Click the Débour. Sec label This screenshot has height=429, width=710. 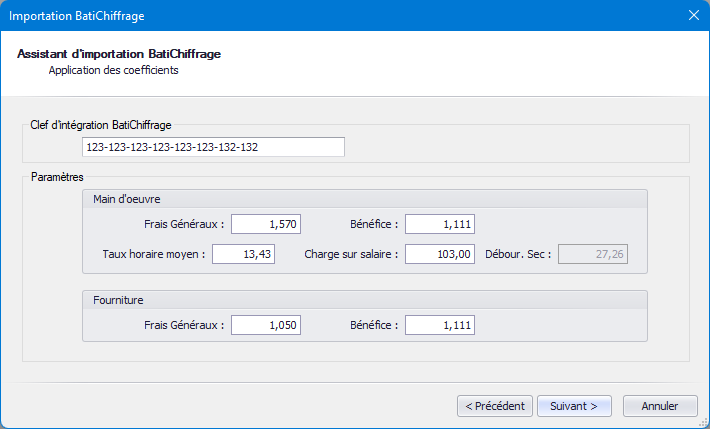[518, 254]
